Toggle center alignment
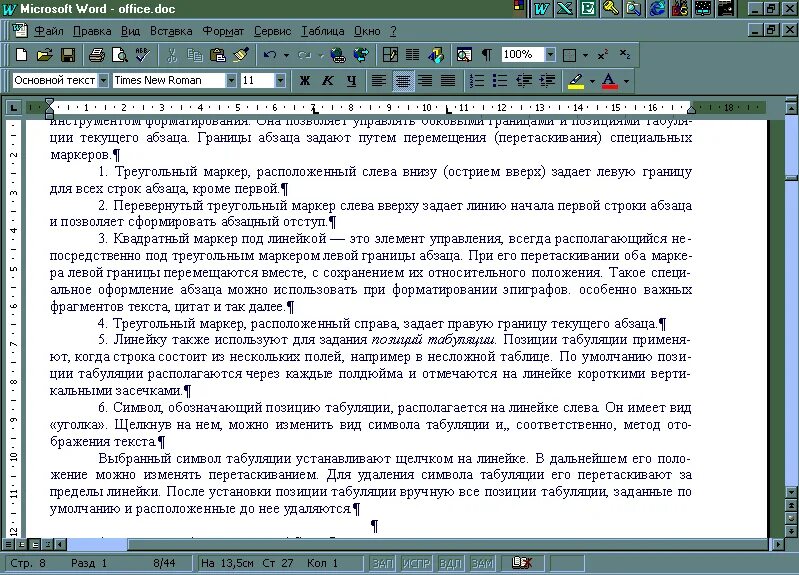The width and height of the screenshot is (799, 575). click(403, 81)
